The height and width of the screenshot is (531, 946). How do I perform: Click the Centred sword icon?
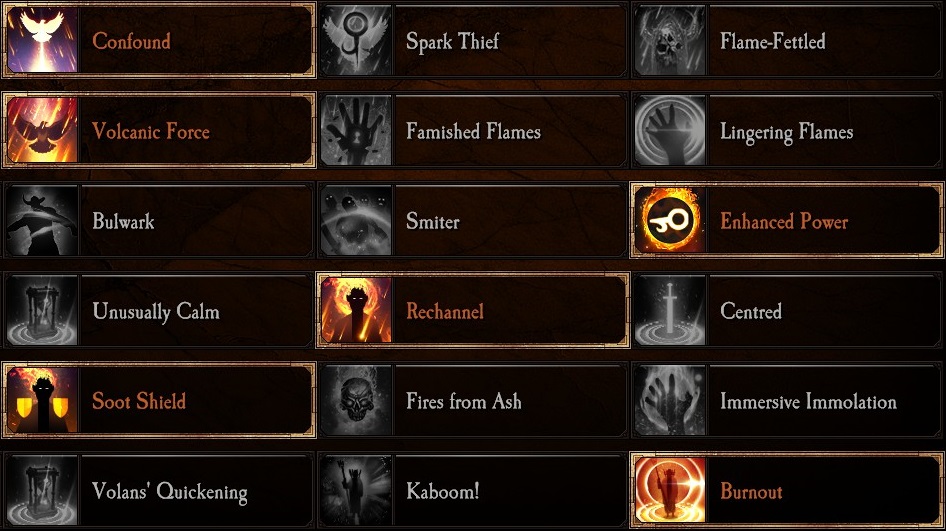pyautogui.click(x=670, y=310)
